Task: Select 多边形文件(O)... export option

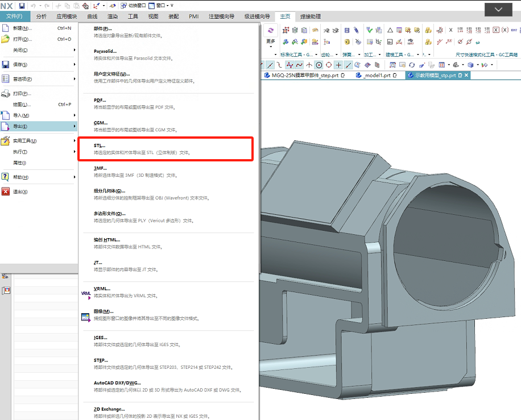Action: point(168,217)
